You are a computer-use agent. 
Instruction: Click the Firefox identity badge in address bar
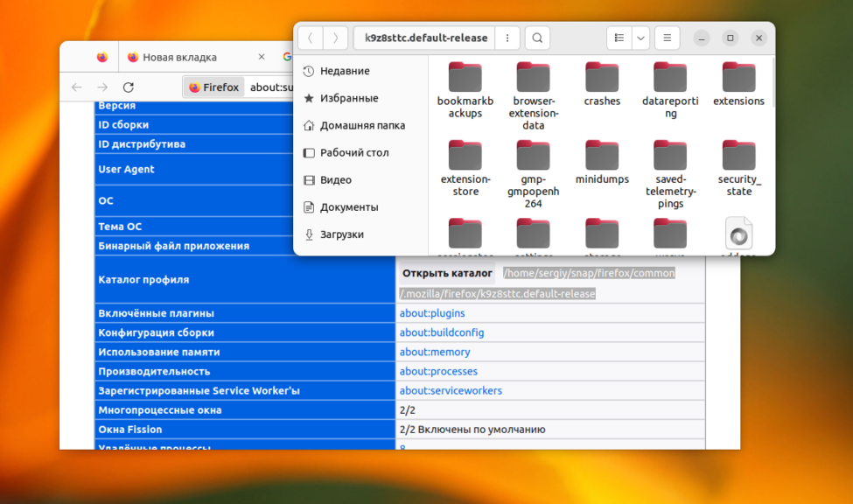(213, 87)
